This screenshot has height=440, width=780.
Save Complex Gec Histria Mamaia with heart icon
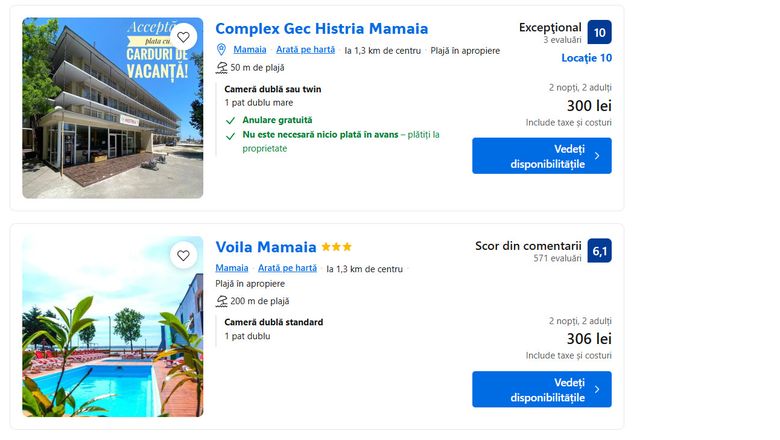point(183,37)
